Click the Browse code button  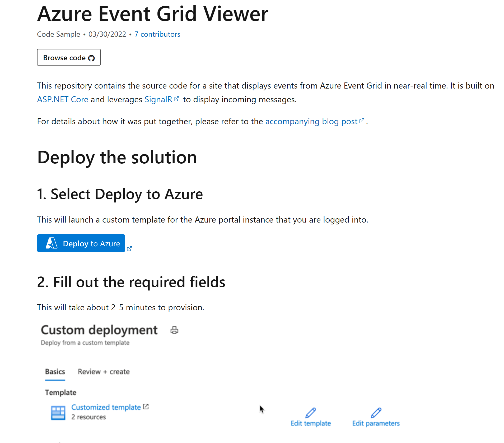coord(69,57)
